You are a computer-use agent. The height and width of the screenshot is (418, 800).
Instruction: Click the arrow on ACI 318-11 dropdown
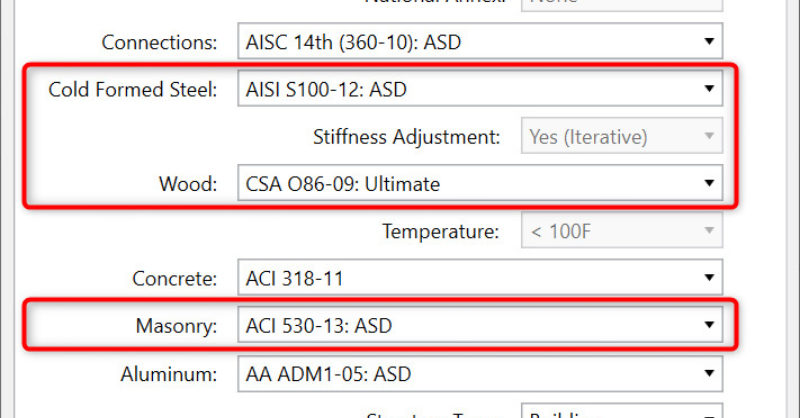click(708, 277)
